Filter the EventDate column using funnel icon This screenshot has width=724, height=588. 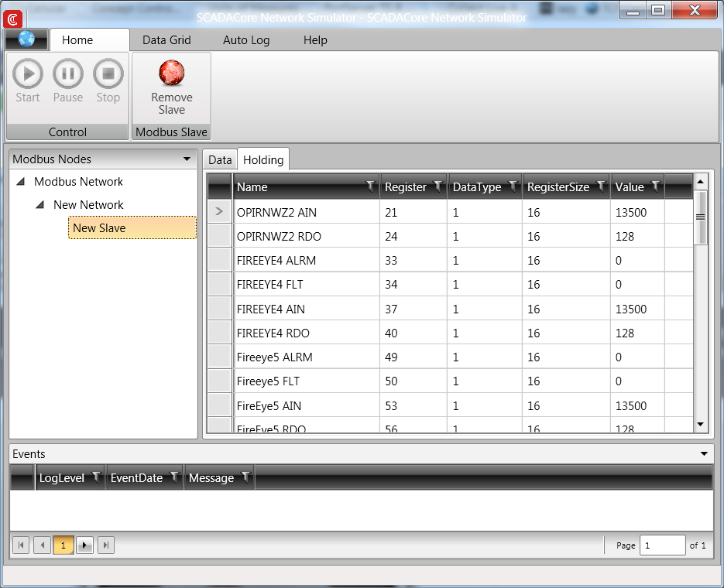point(174,477)
